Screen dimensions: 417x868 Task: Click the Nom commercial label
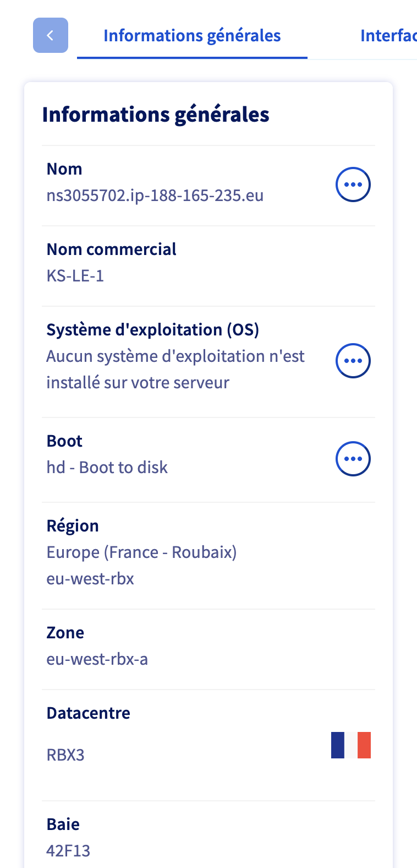coord(112,249)
